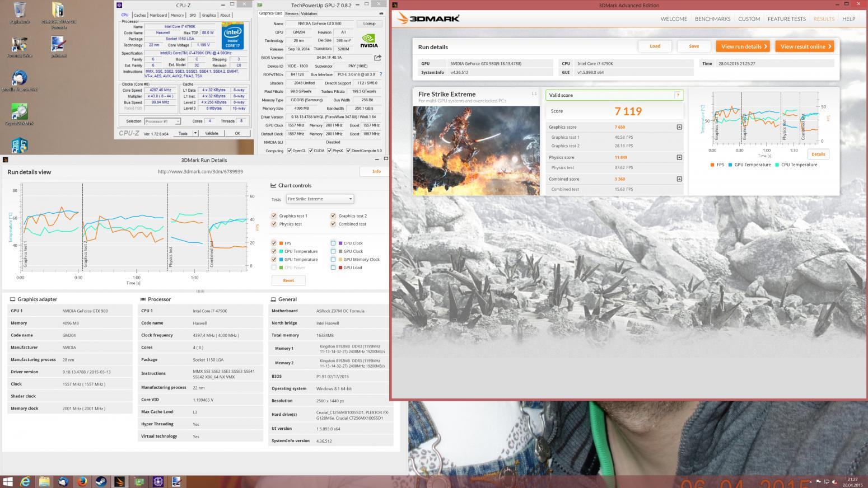Show hidden tray icons arrow
This screenshot has width=868, height=488.
(811, 482)
